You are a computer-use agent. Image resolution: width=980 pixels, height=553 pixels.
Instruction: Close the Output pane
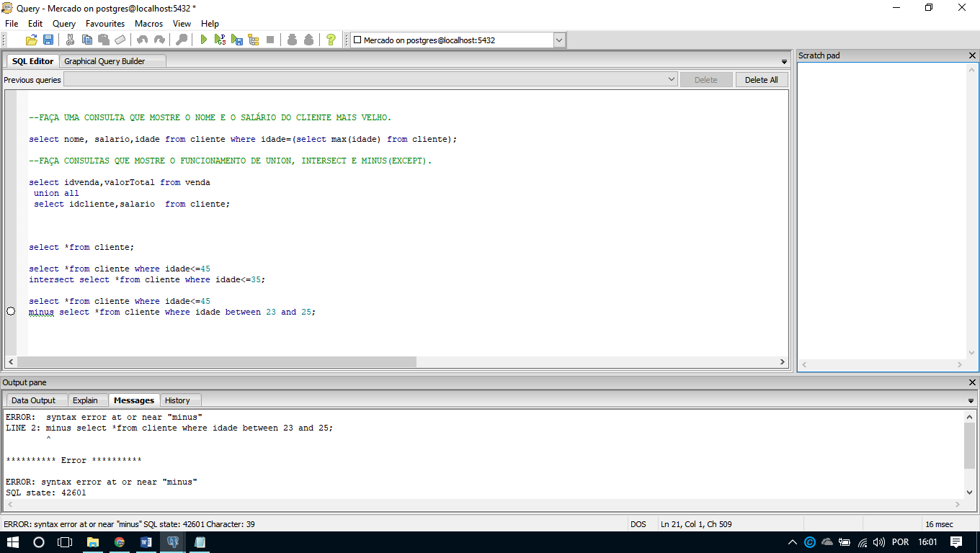pos(972,382)
